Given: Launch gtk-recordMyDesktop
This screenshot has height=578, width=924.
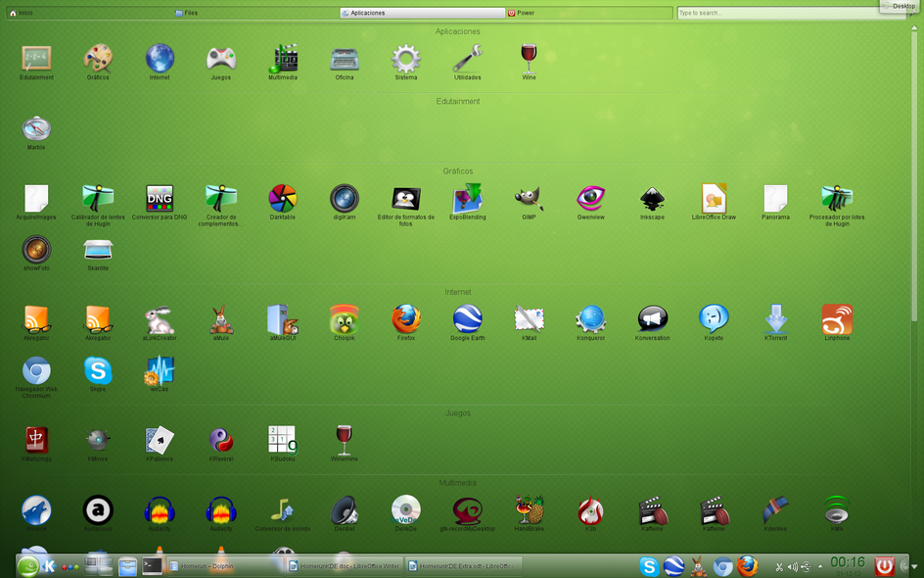Looking at the screenshot, I should click(x=467, y=513).
